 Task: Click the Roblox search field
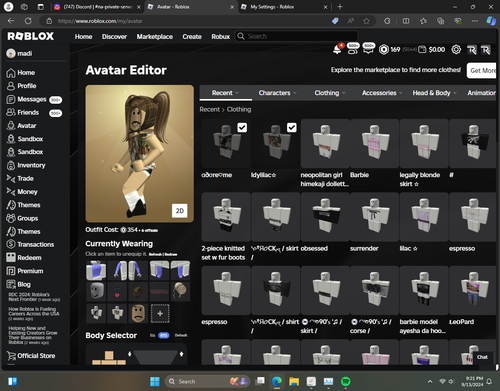click(x=297, y=36)
